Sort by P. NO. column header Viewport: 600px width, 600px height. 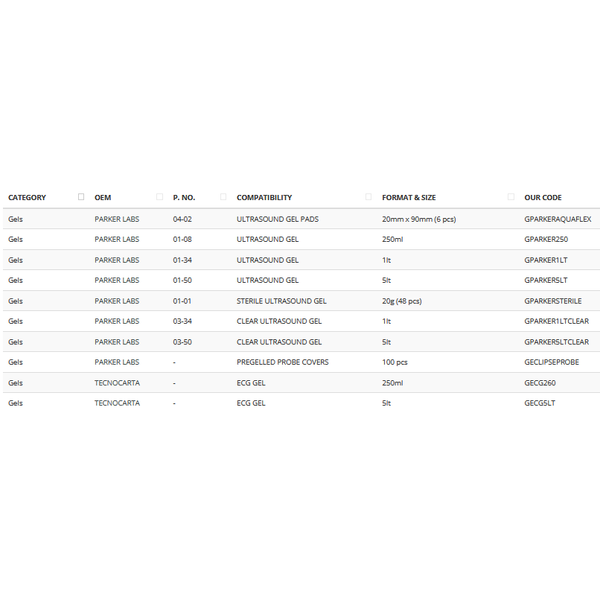184,197
